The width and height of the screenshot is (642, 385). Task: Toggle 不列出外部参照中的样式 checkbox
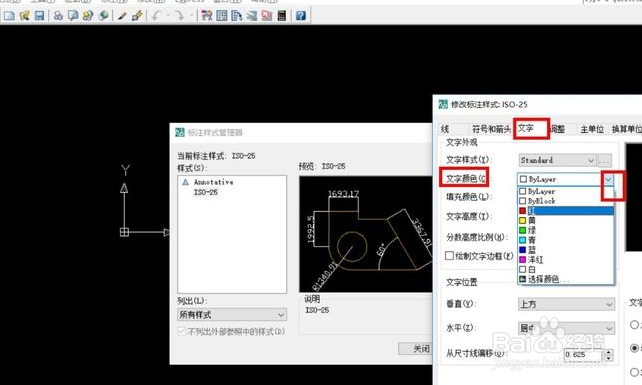coord(182,331)
